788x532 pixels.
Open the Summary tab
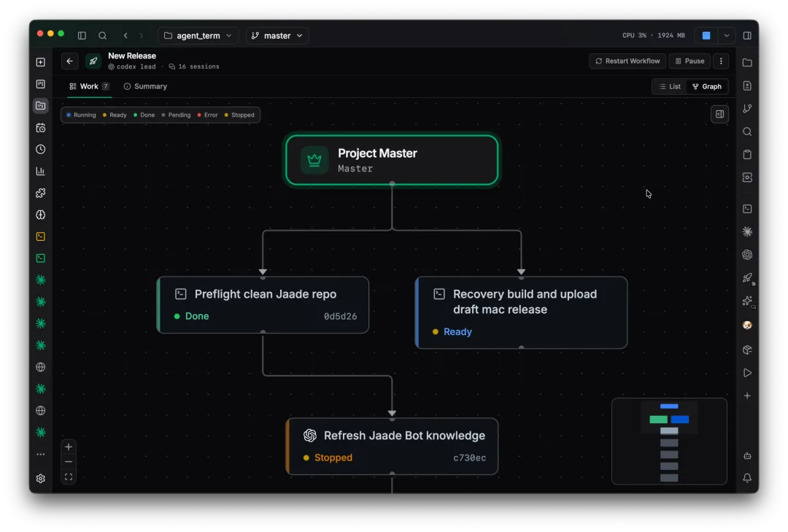(145, 87)
